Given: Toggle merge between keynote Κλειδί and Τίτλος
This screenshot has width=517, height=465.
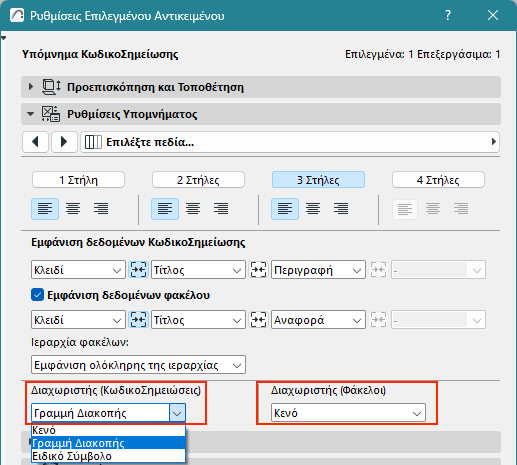Looking at the screenshot, I should point(138,270).
